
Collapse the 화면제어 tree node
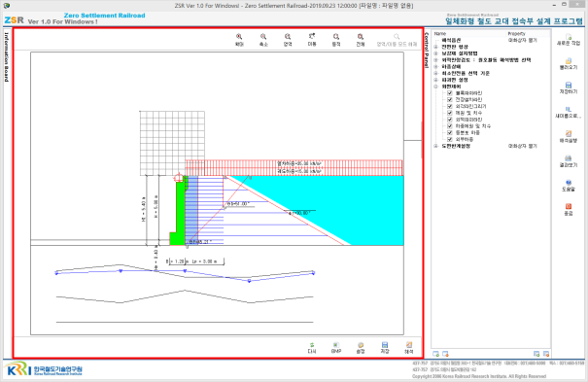(435, 87)
